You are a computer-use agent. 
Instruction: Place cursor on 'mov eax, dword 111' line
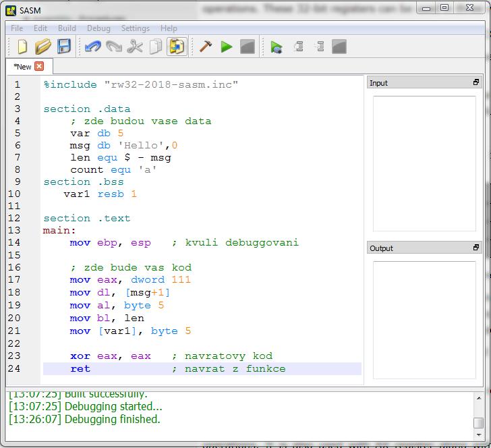pyautogui.click(x=130, y=280)
